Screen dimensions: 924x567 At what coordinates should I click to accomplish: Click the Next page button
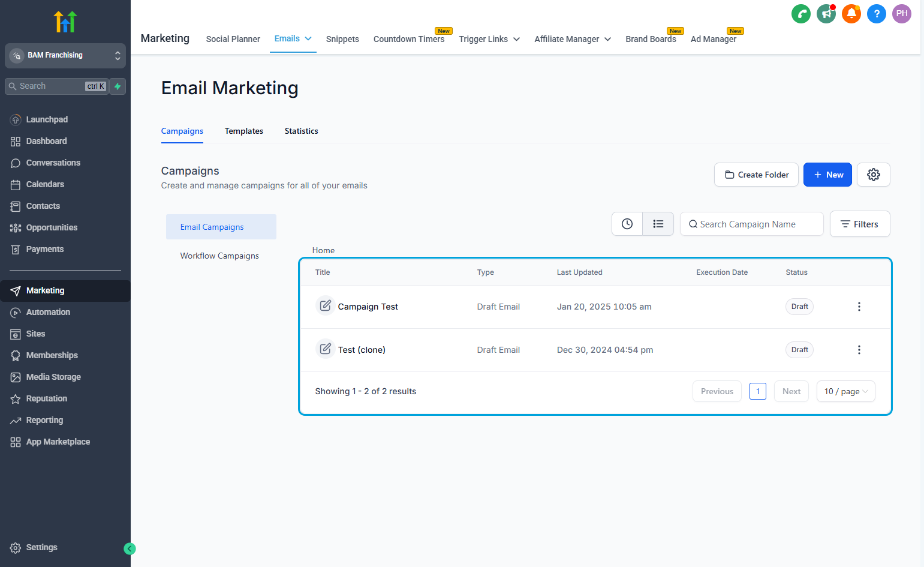pyautogui.click(x=791, y=391)
